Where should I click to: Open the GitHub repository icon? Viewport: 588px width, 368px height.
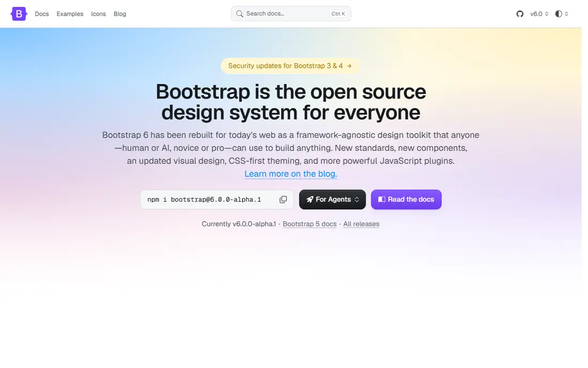[x=520, y=14]
